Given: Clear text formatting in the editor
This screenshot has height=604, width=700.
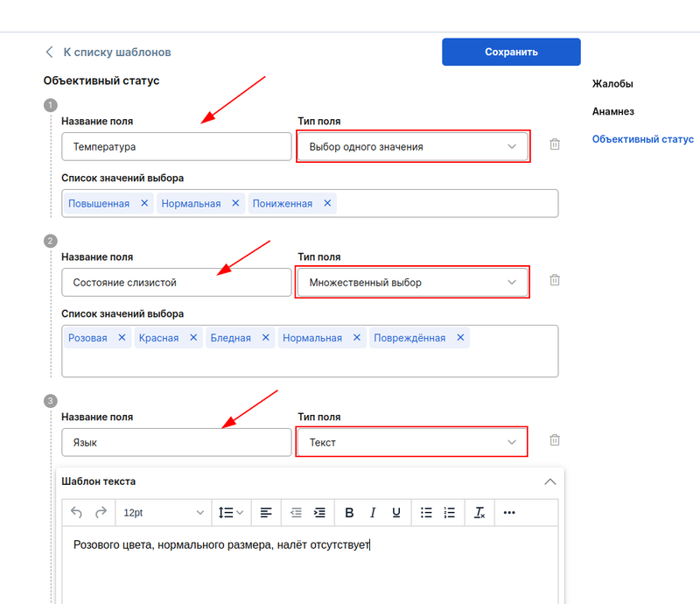Looking at the screenshot, I should [479, 512].
